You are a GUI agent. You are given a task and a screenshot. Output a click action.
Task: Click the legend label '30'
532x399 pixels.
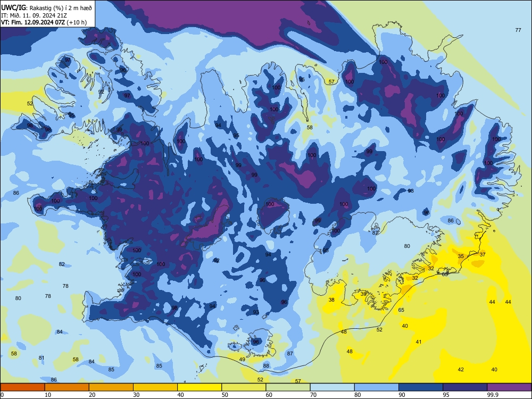coord(136,395)
